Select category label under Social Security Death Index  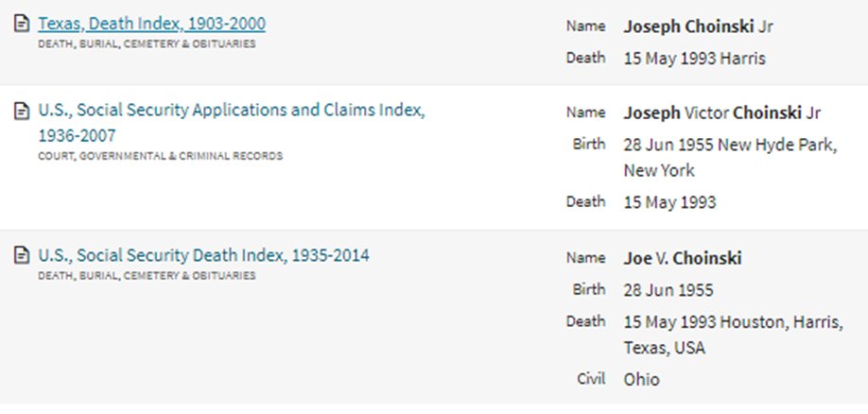147,276
